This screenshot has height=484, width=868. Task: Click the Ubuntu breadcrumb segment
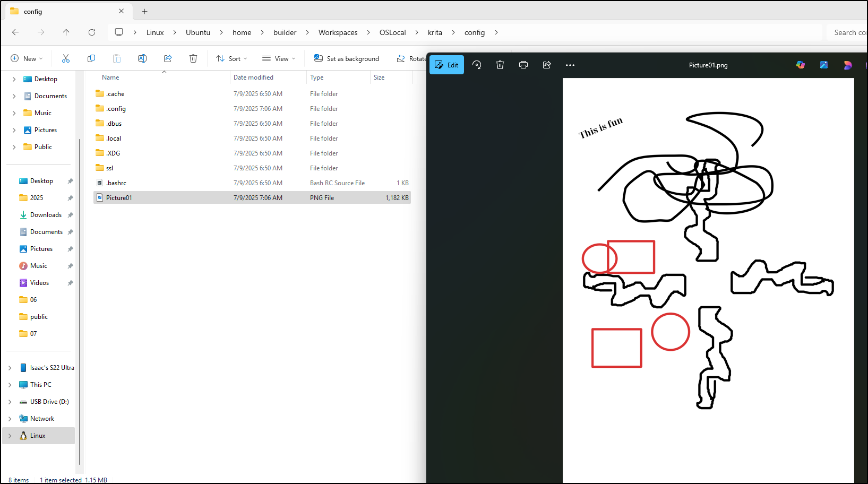(198, 32)
